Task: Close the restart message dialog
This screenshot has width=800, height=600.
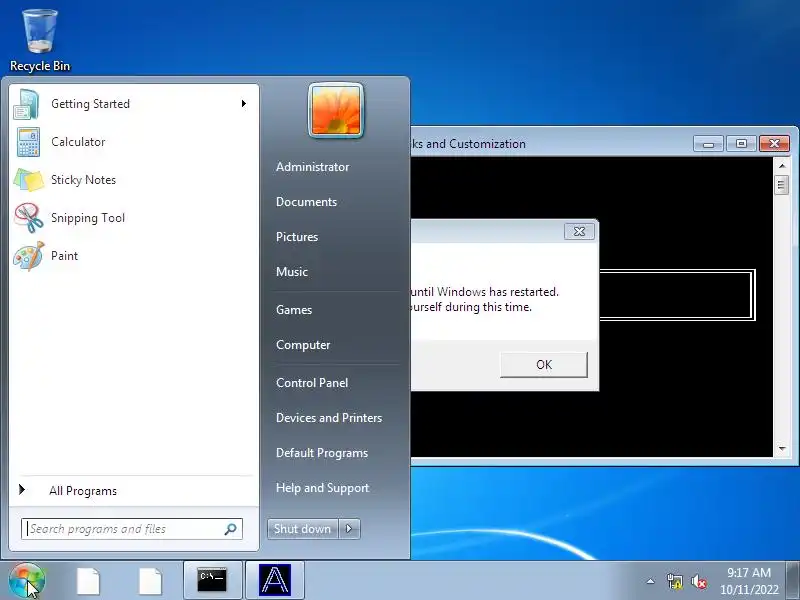Action: coord(579,232)
